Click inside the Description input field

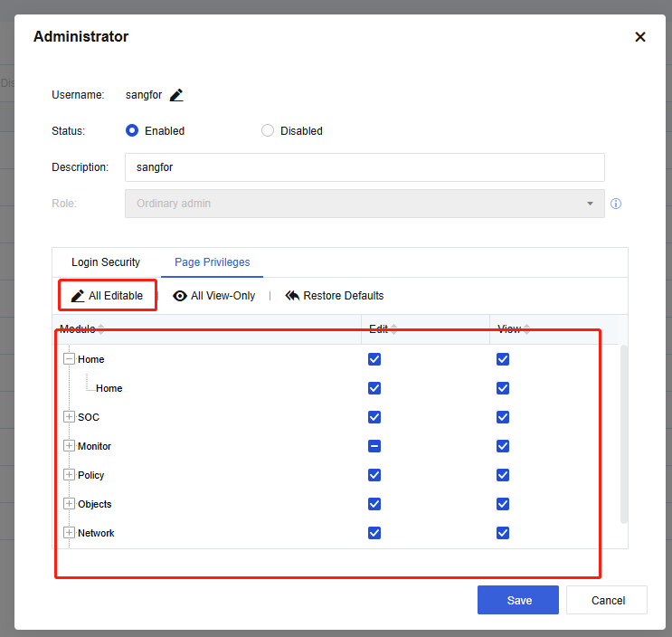(x=364, y=167)
